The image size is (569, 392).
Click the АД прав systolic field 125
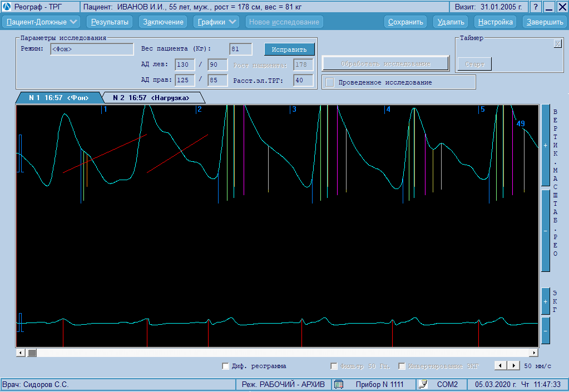(185, 80)
